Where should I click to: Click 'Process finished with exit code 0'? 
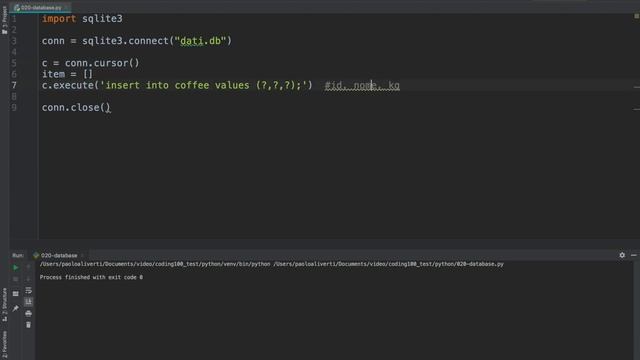pos(91,278)
